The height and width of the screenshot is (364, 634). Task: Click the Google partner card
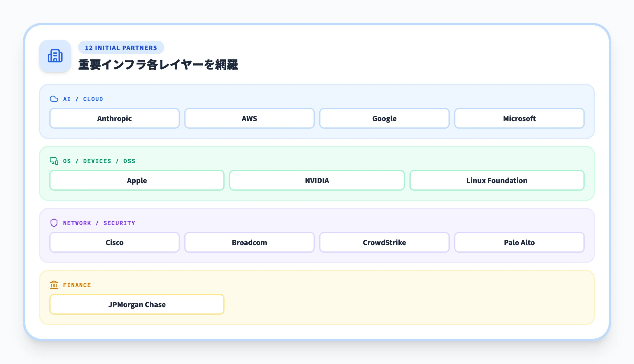pos(384,119)
